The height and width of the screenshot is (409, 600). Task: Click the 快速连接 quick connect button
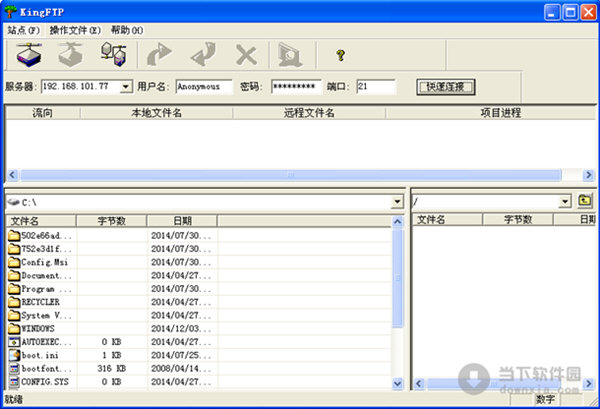coord(446,87)
